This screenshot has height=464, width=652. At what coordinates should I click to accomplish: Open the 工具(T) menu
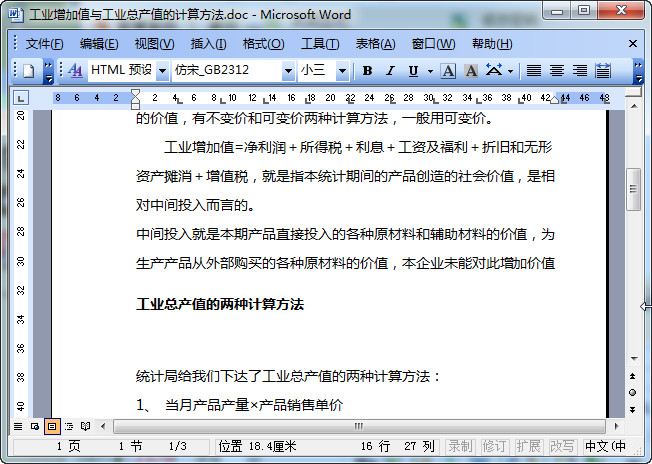tap(320, 44)
